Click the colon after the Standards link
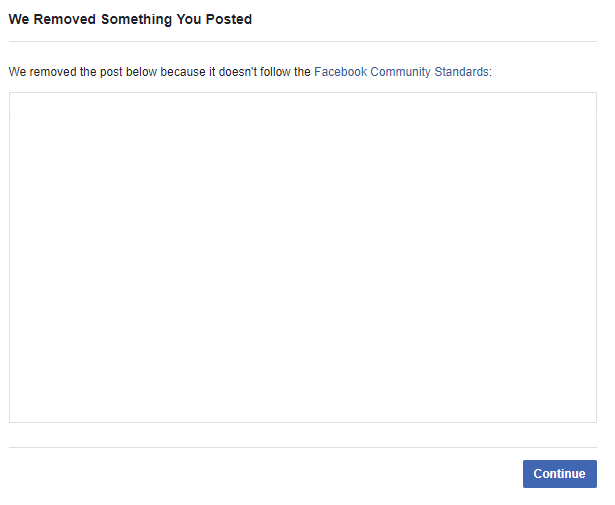The width and height of the screenshot is (615, 505). click(490, 72)
